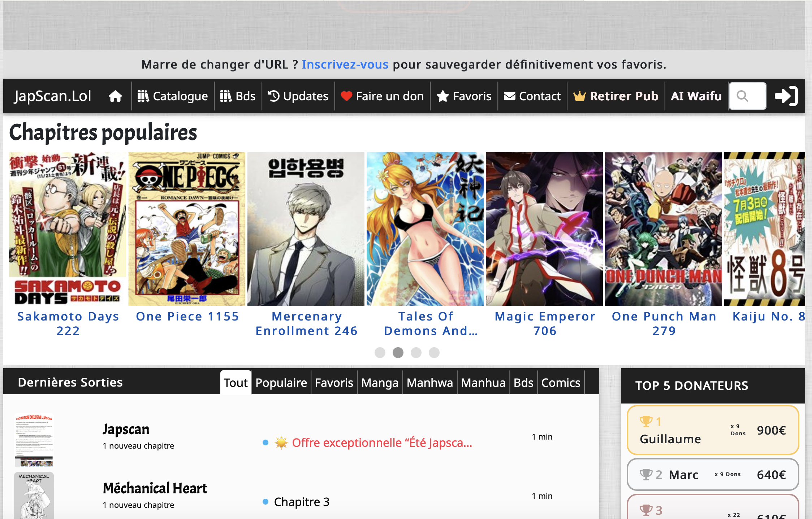Open One Piece 1155 chapter link
Viewport: 812px width, 519px height.
click(x=187, y=317)
